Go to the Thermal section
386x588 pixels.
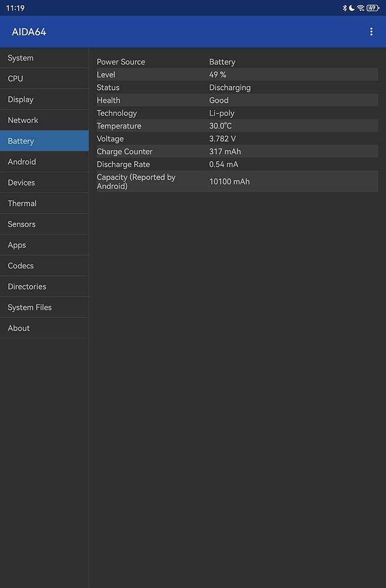44,203
